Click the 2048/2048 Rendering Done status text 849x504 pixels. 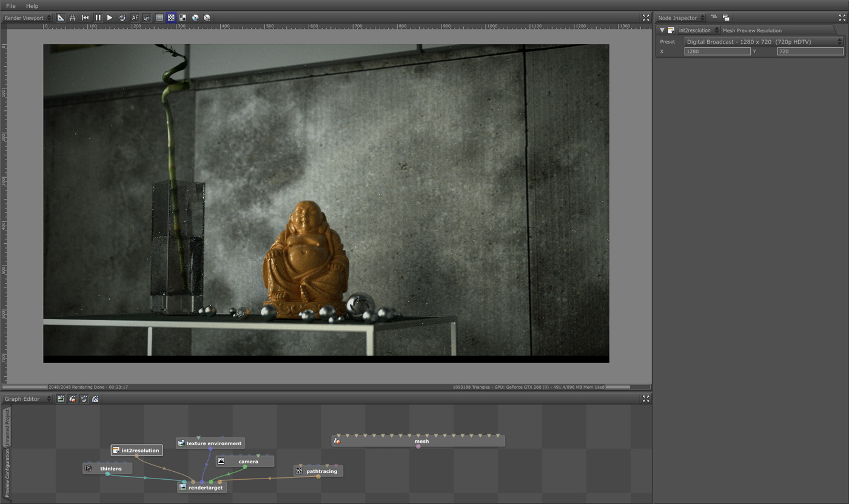click(89, 387)
